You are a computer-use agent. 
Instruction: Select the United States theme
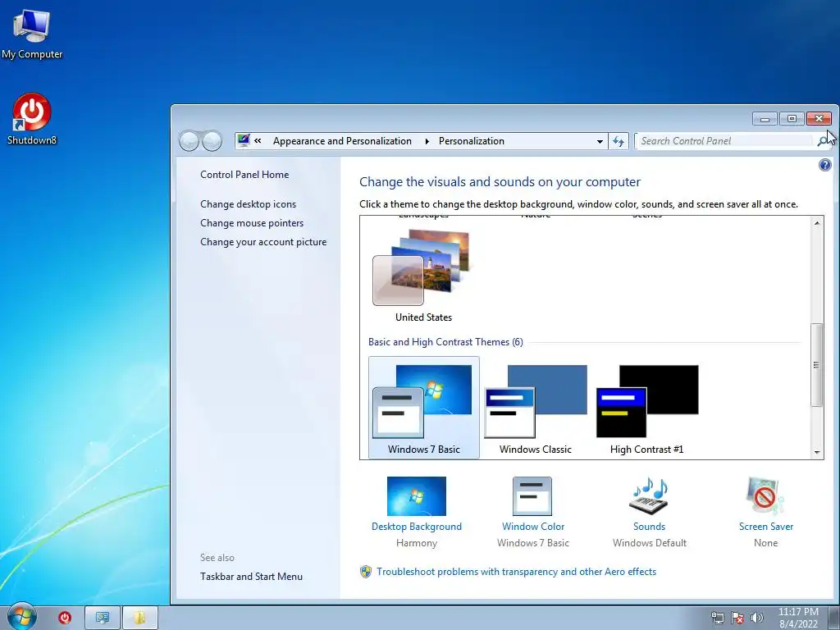(x=422, y=276)
